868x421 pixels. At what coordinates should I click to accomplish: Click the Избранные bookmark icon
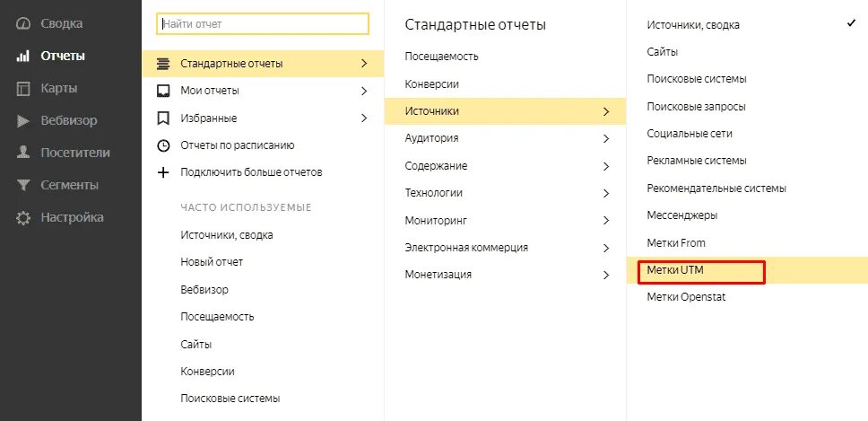pyautogui.click(x=163, y=118)
